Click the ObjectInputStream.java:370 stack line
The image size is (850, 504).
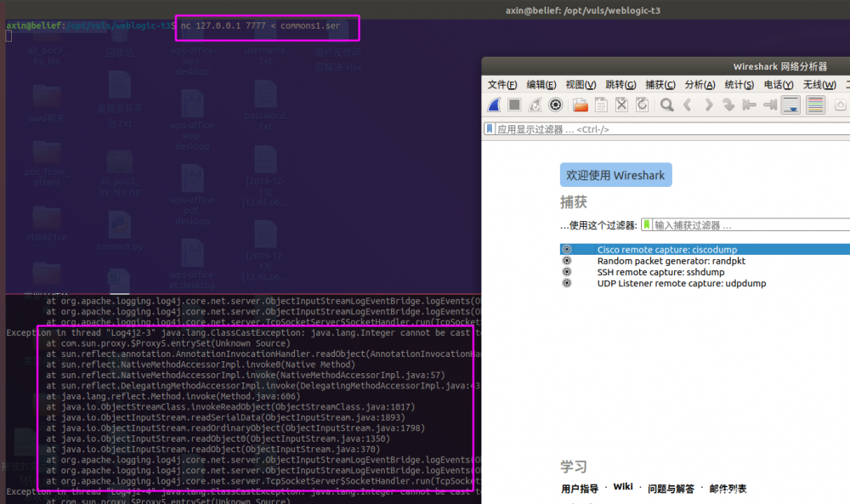pos(212,450)
